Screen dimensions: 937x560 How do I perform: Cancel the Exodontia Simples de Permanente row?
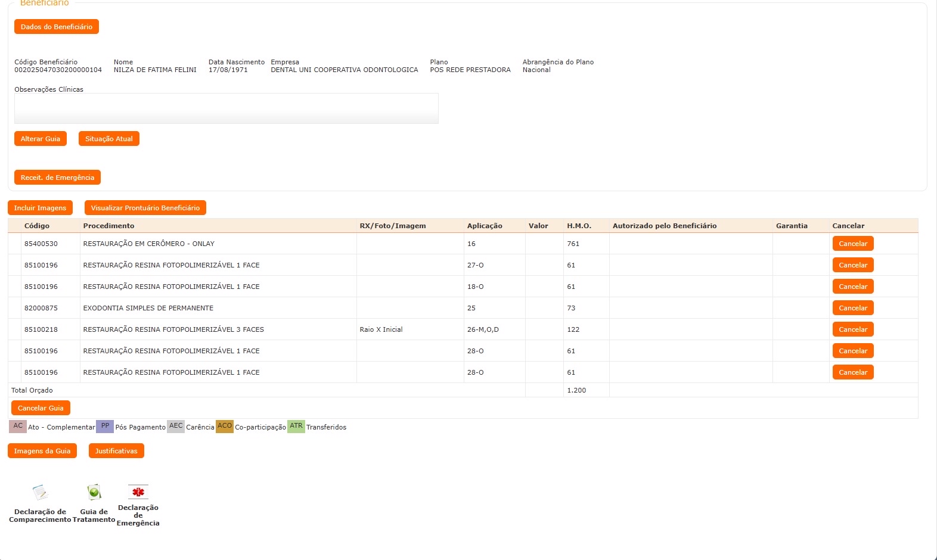click(x=853, y=308)
